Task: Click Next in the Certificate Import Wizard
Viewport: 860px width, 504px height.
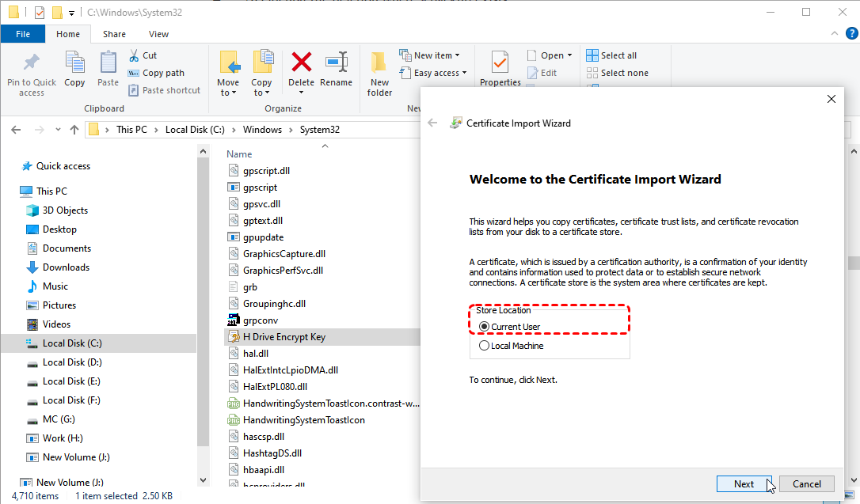Action: click(744, 483)
